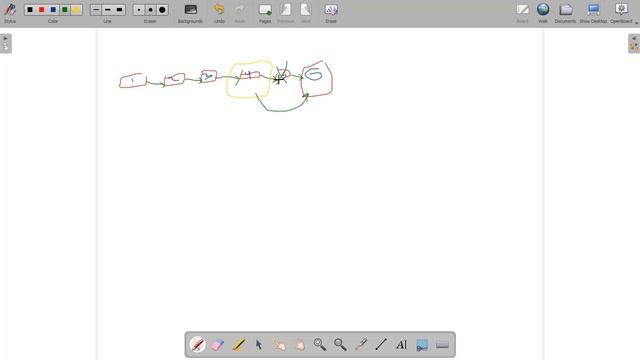This screenshot has width=640, height=360.
Task: Click the Undo button
Action: point(219,13)
